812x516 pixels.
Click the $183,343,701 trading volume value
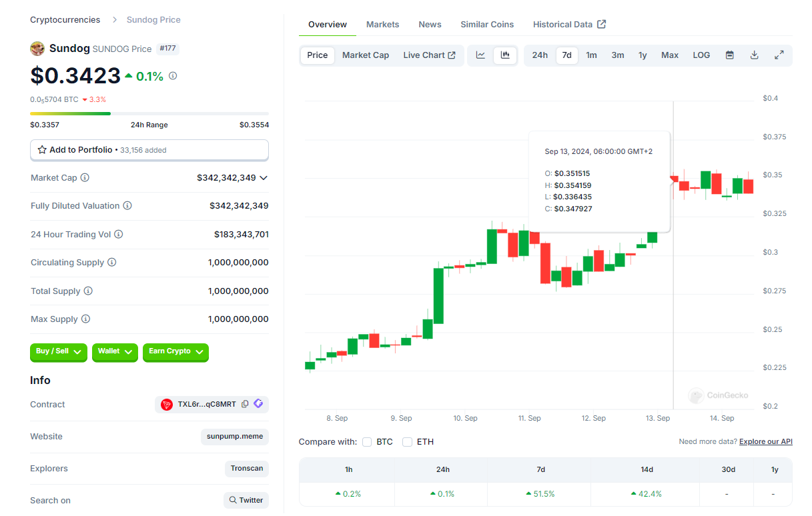click(x=242, y=235)
